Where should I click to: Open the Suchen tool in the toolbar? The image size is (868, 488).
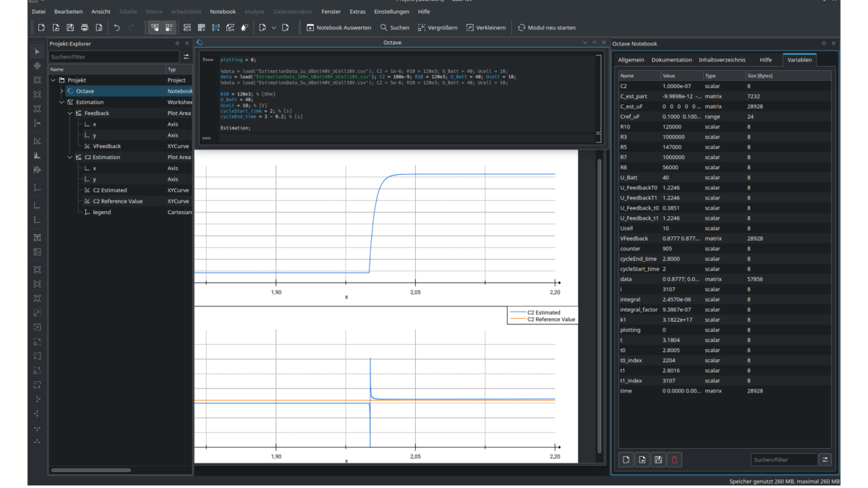(x=382, y=28)
